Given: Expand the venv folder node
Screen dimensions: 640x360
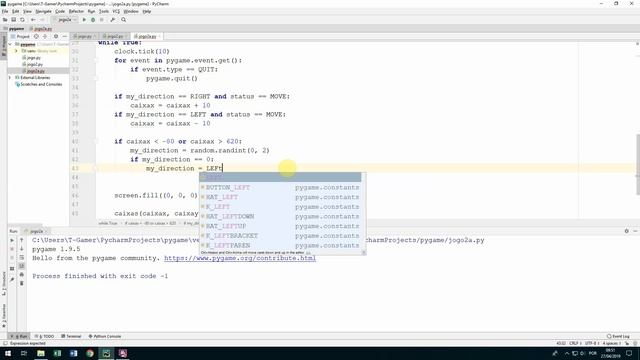Looking at the screenshot, I should click(x=16, y=51).
